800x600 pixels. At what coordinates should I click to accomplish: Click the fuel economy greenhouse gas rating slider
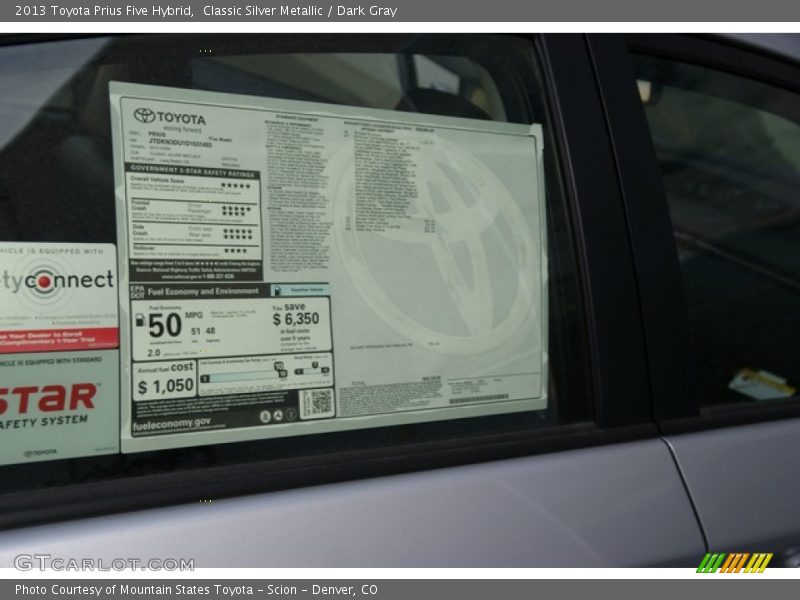[x=245, y=376]
